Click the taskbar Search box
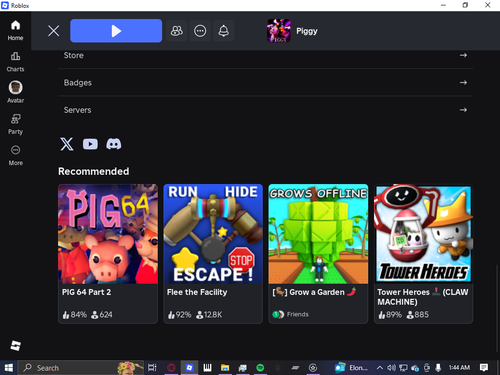Image resolution: width=500 pixels, height=375 pixels. pos(80,368)
